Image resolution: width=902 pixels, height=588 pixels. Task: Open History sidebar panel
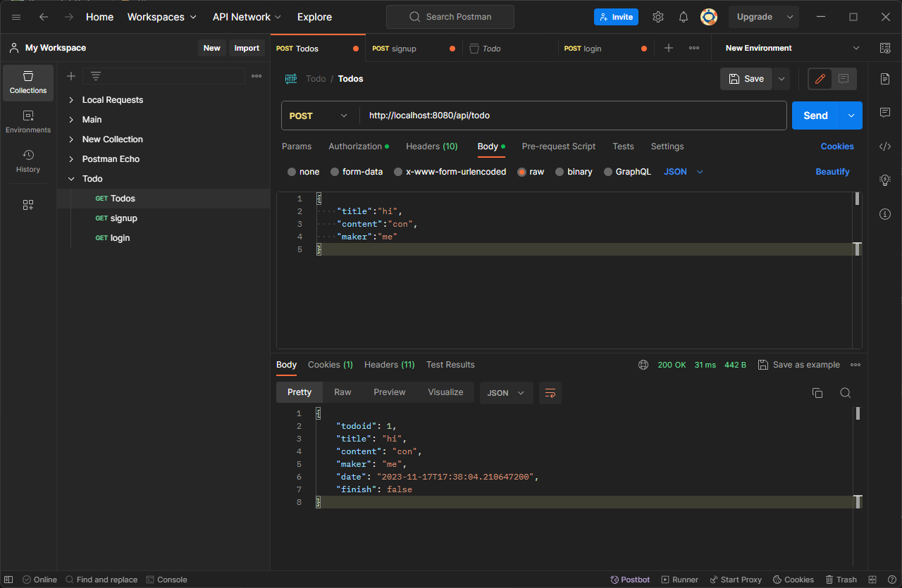pyautogui.click(x=28, y=161)
